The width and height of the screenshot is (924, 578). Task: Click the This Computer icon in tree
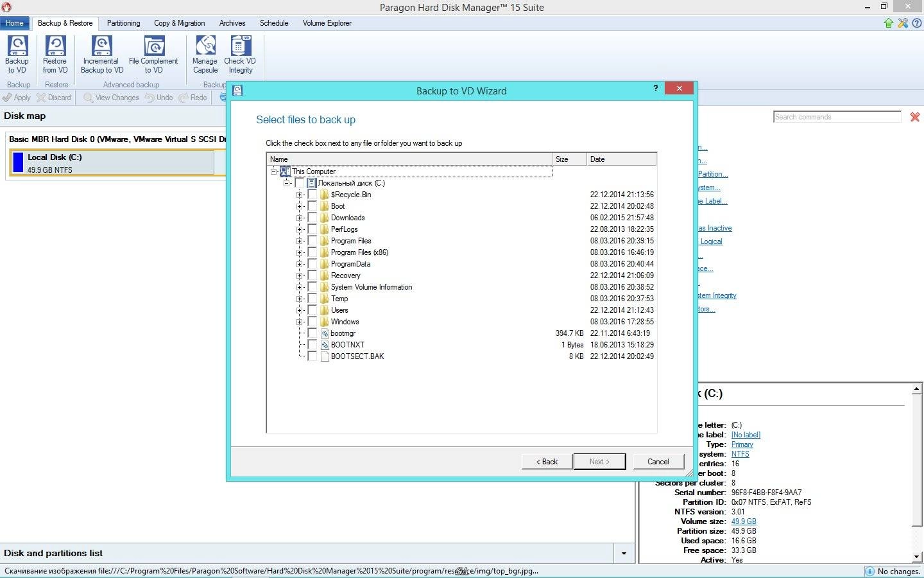285,171
